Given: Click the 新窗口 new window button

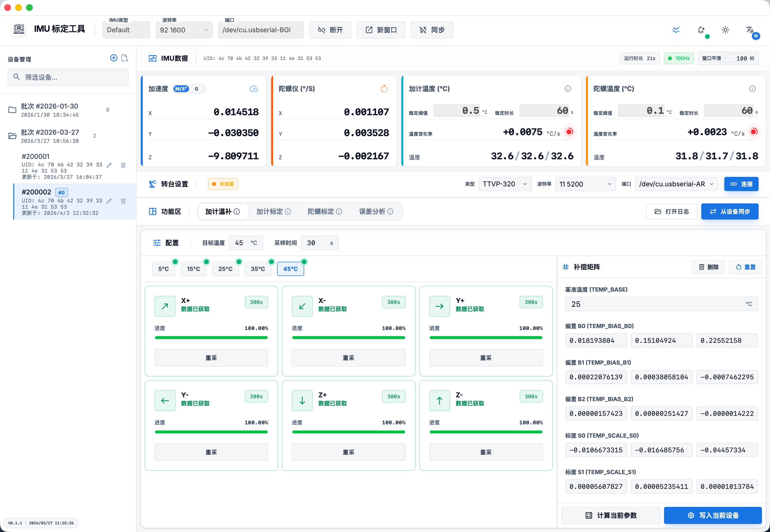Looking at the screenshot, I should point(381,30).
